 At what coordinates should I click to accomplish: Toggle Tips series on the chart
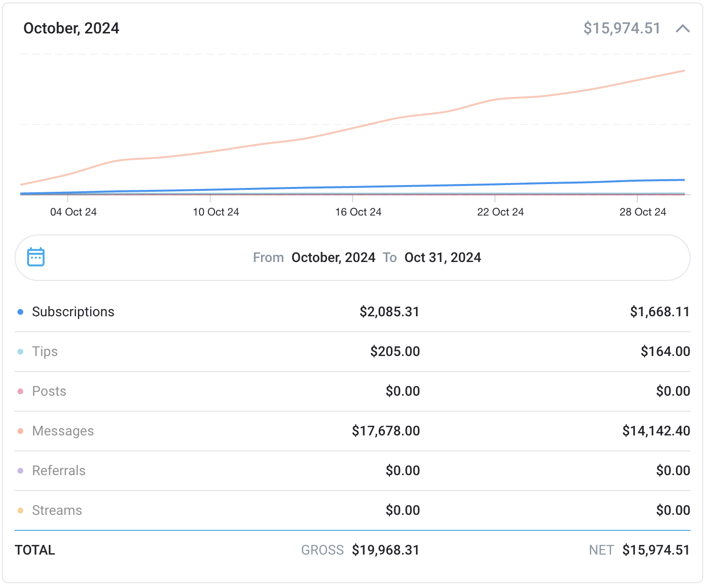click(45, 352)
